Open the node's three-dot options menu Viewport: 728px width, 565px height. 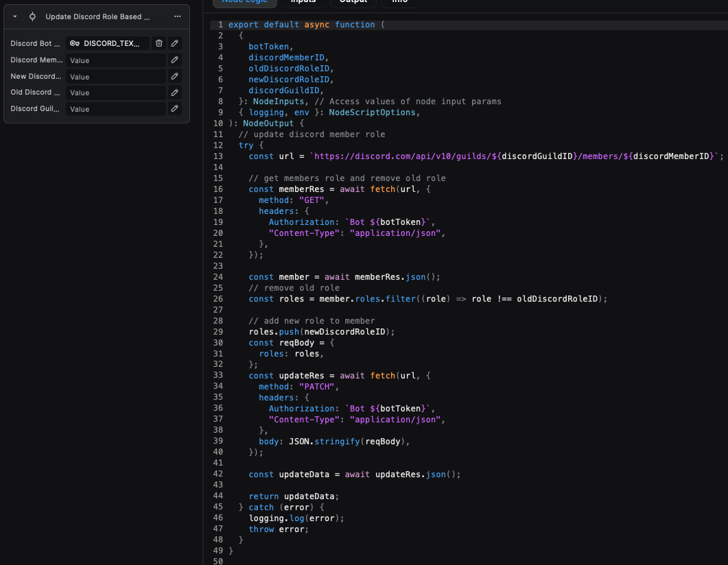pos(178,16)
